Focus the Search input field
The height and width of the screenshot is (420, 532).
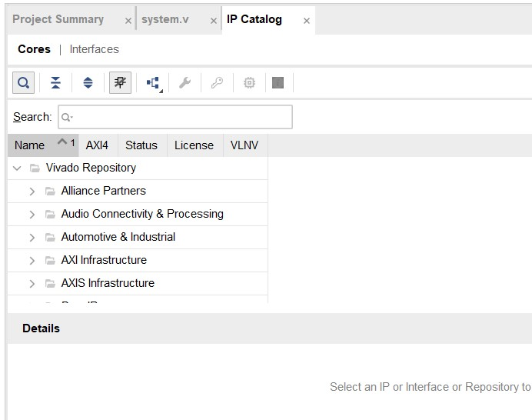click(175, 117)
